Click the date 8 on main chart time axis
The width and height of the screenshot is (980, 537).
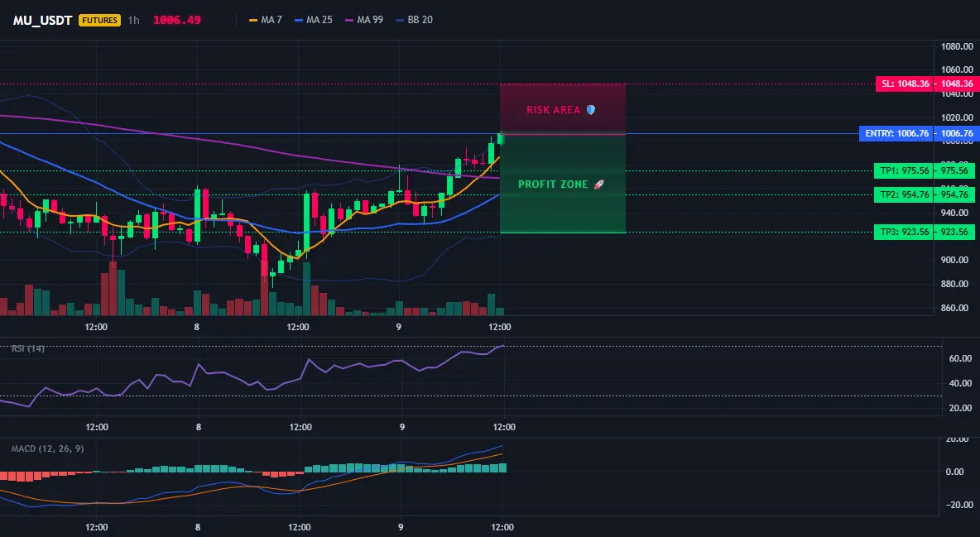coord(197,327)
